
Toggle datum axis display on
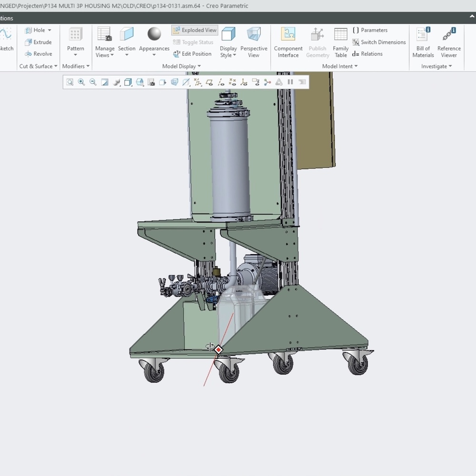pos(221,82)
